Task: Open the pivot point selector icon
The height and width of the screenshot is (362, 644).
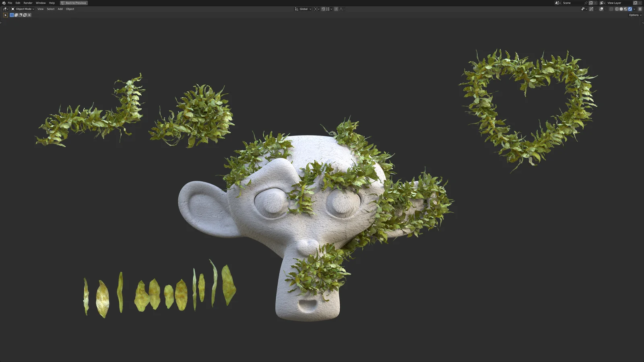Action: click(x=316, y=9)
